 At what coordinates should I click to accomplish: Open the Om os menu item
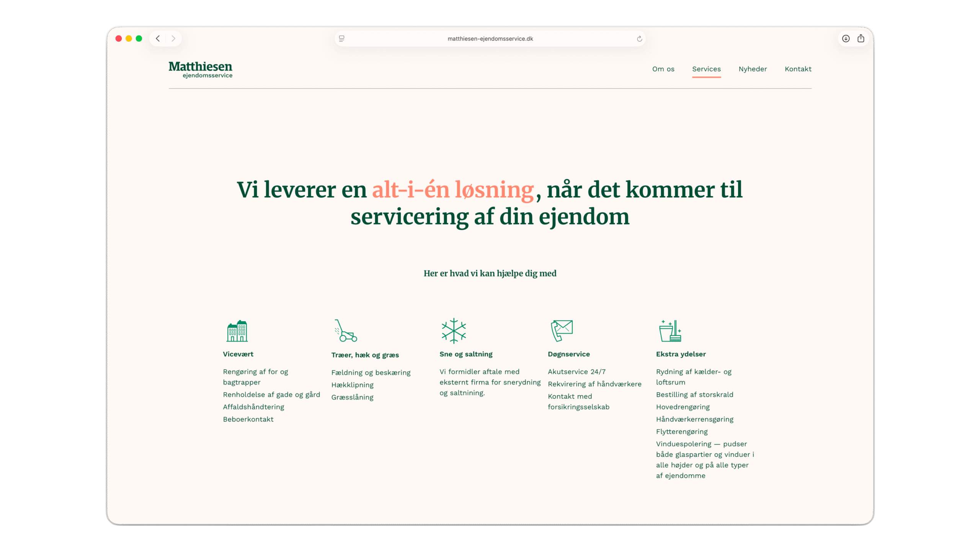(x=663, y=69)
